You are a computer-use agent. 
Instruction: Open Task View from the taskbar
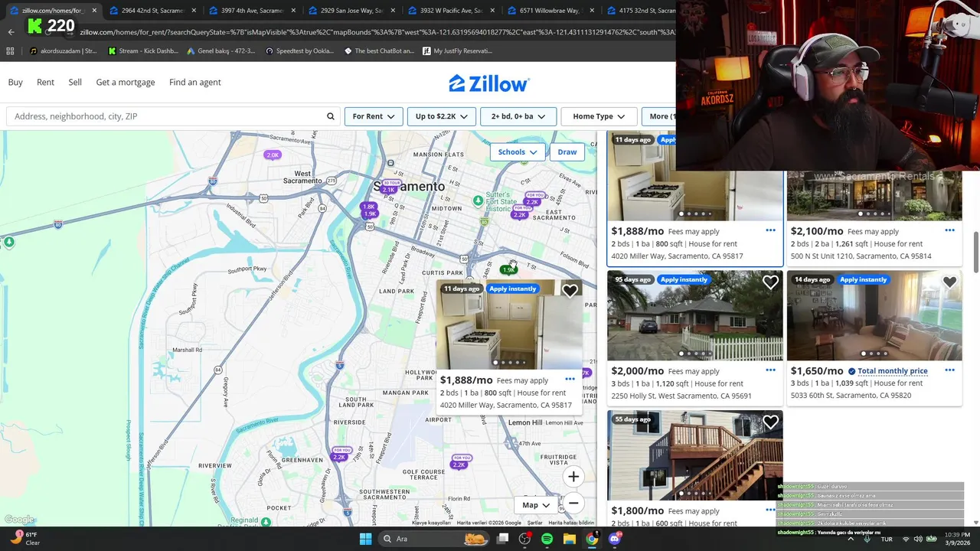pos(502,539)
